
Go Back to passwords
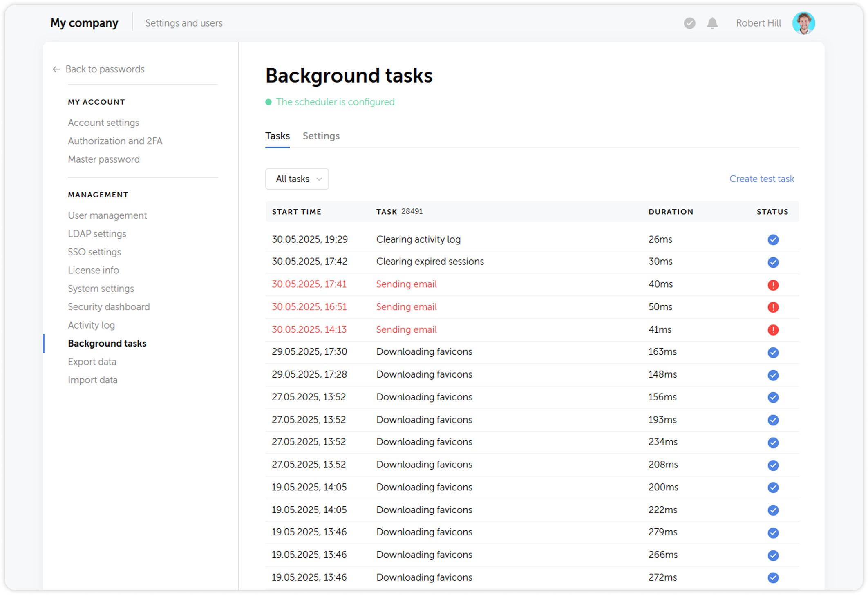(x=105, y=69)
